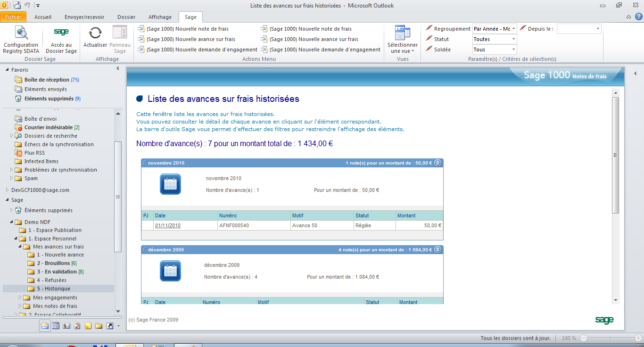Screen dimensions: 644x347
Task: Click the main content vertical scrollbar
Action: pyautogui.click(x=615, y=156)
